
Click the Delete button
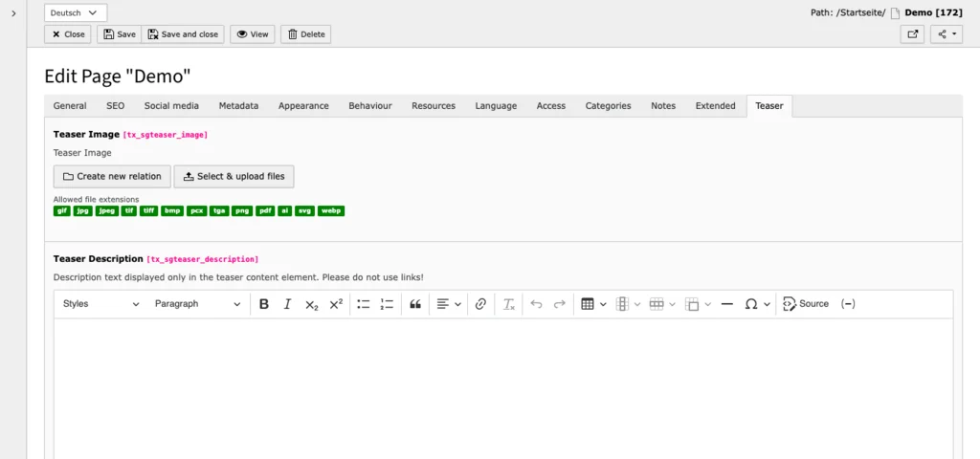click(x=305, y=34)
